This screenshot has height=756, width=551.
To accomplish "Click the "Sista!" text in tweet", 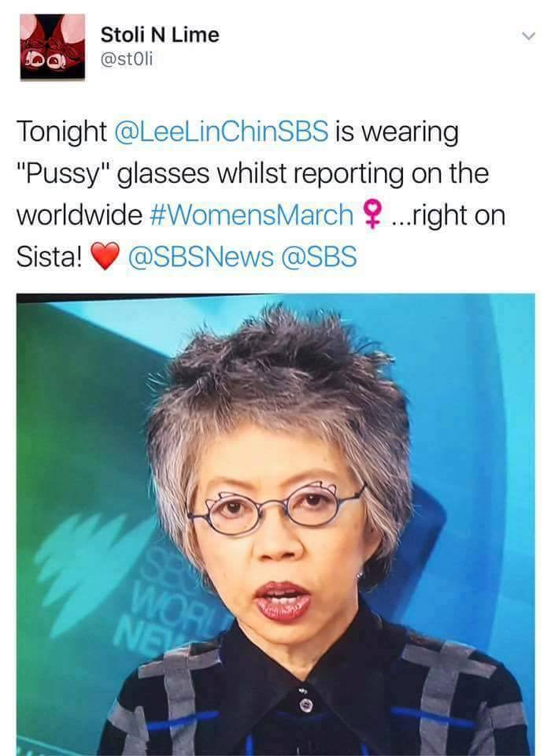I will (49, 256).
